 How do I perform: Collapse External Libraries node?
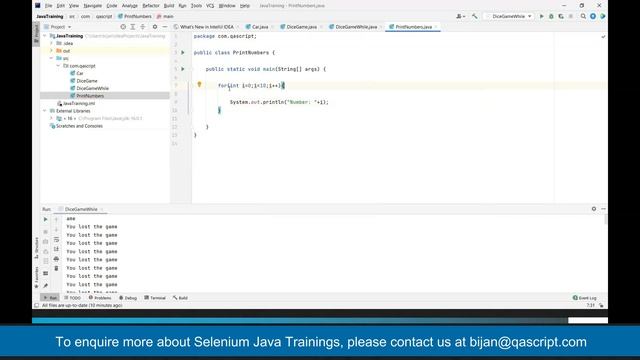click(44, 111)
